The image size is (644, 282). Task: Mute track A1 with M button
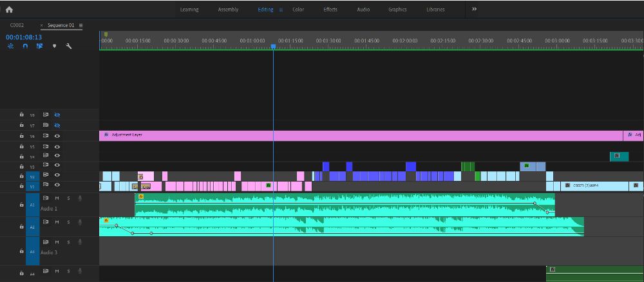(x=57, y=198)
